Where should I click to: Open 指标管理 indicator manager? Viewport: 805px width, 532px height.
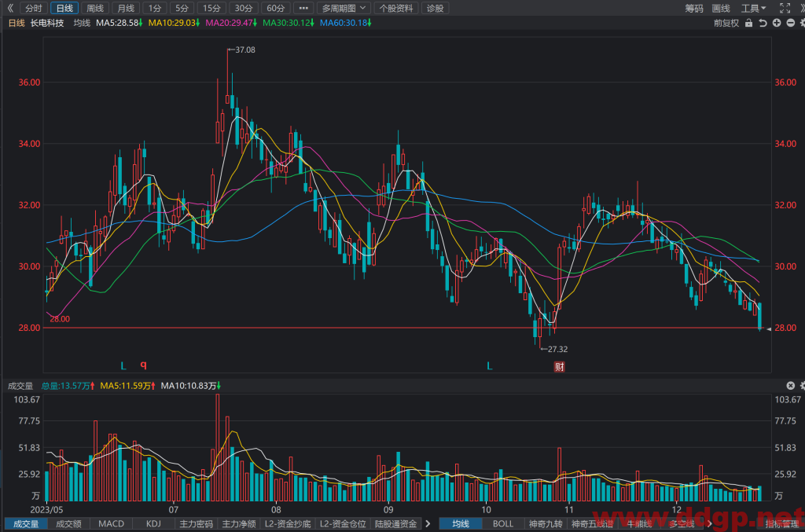(781, 524)
